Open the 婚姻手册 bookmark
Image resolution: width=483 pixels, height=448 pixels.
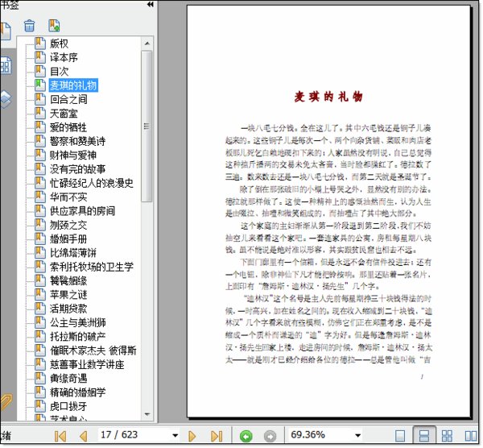pyautogui.click(x=68, y=239)
